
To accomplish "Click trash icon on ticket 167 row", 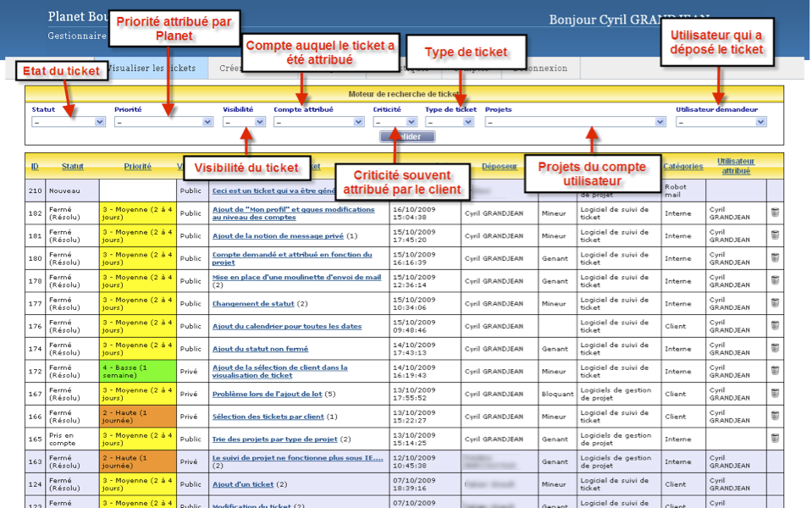I will pyautogui.click(x=775, y=393).
